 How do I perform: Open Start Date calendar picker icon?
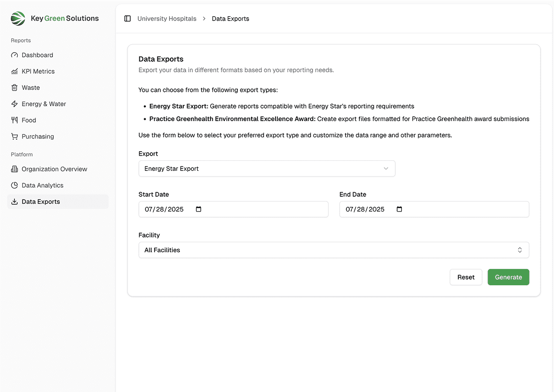pyautogui.click(x=199, y=209)
